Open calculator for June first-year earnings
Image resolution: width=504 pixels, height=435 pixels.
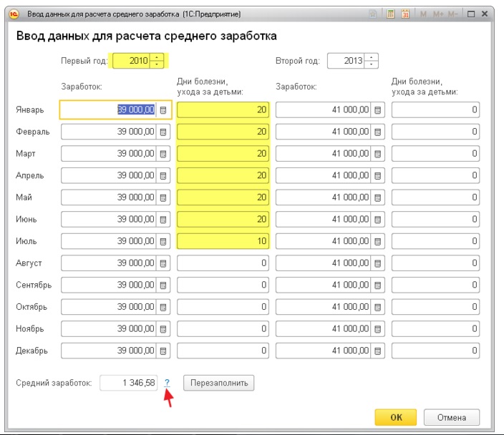[163, 219]
